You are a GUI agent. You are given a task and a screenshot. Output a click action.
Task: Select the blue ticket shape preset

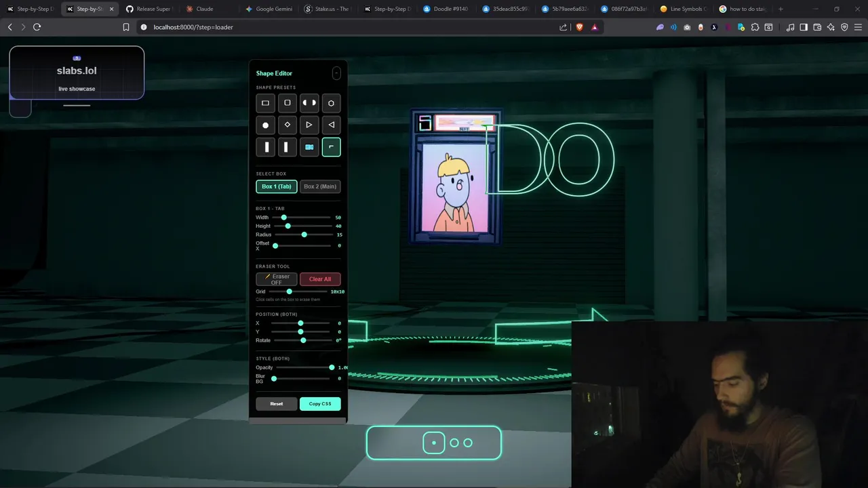(309, 146)
